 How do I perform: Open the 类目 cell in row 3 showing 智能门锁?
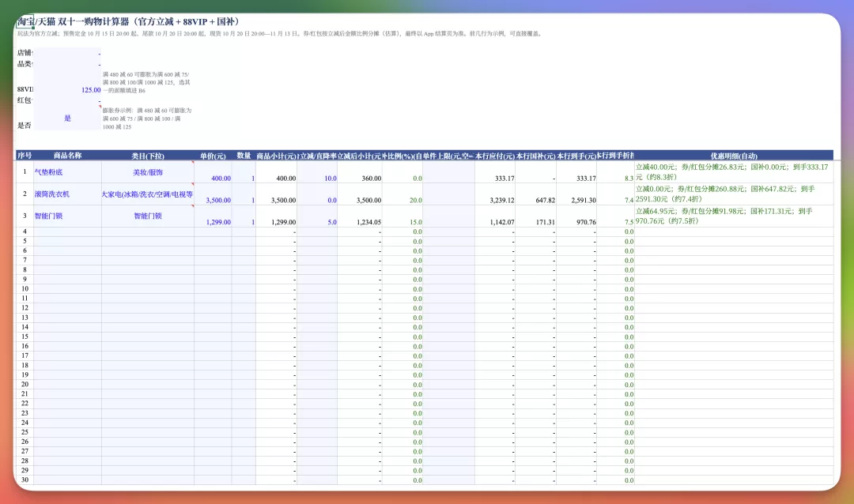[148, 216]
